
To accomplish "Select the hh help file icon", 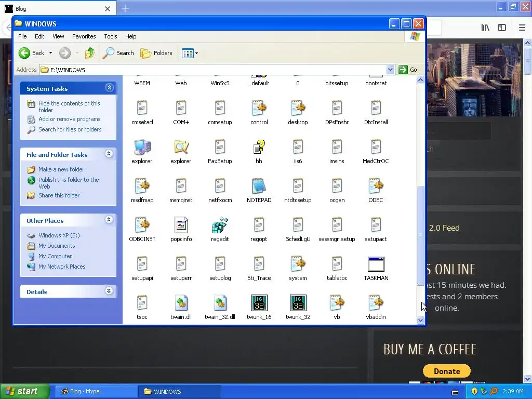I will point(259,147).
